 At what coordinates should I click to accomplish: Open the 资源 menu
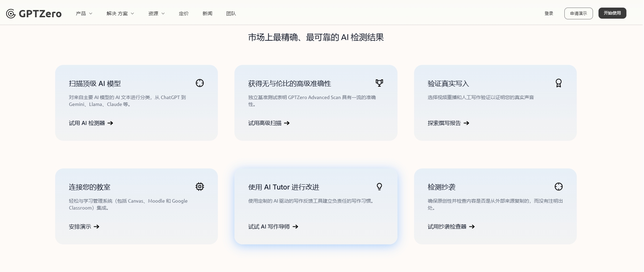click(157, 13)
